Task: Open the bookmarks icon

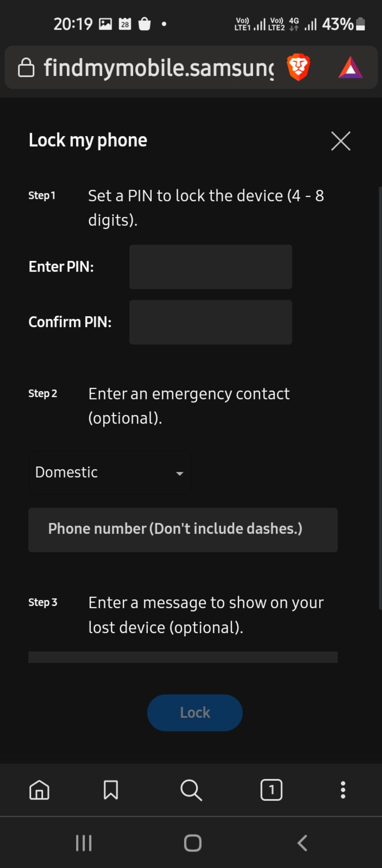Action: [x=111, y=790]
